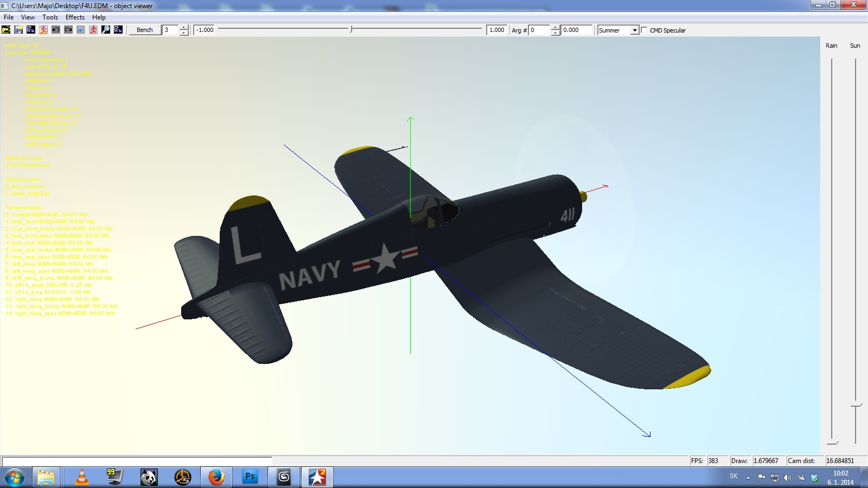Click the undo arrow toolbar icon

point(56,30)
